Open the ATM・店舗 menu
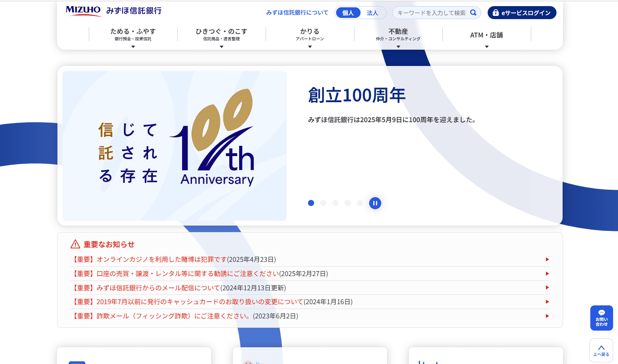 (x=487, y=35)
